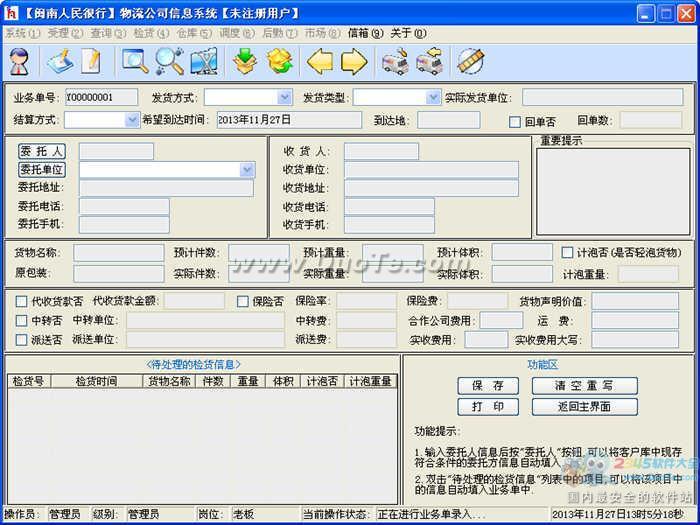Image resolution: width=700 pixels, height=525 pixels.
Task: Click the 委托电话 input field
Action: pos(124,206)
